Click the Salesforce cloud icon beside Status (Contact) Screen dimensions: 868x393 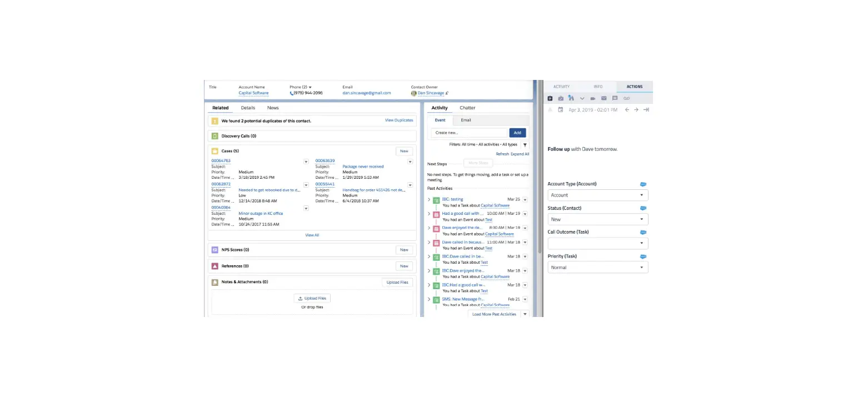[x=643, y=208]
